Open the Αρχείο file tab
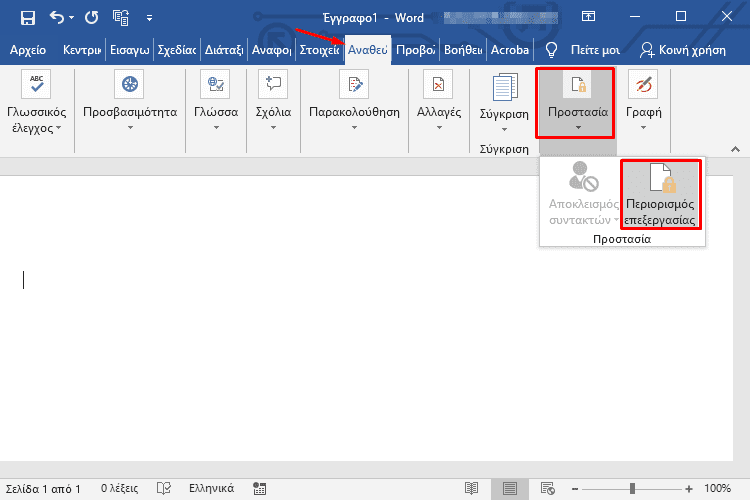The height and width of the screenshot is (500, 750). tap(29, 50)
